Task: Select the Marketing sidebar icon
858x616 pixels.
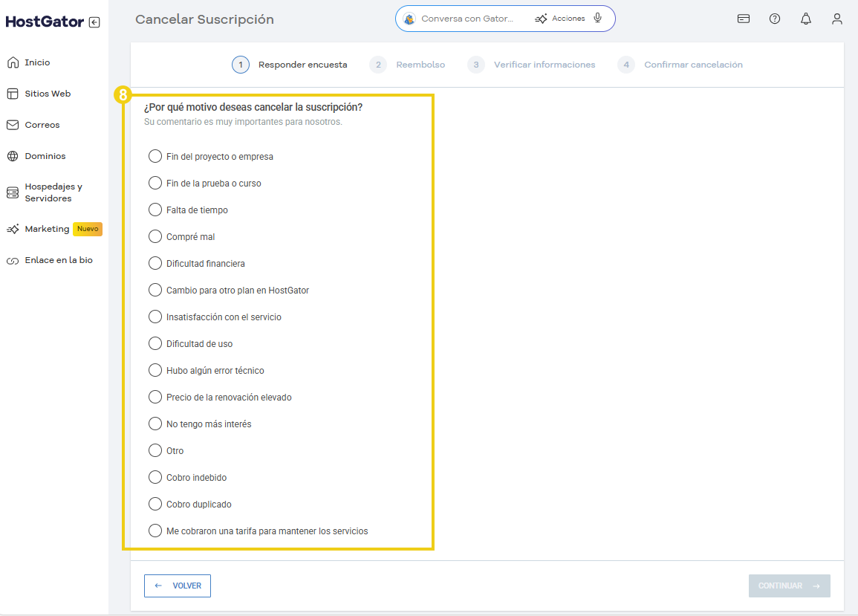Action: coord(11,229)
